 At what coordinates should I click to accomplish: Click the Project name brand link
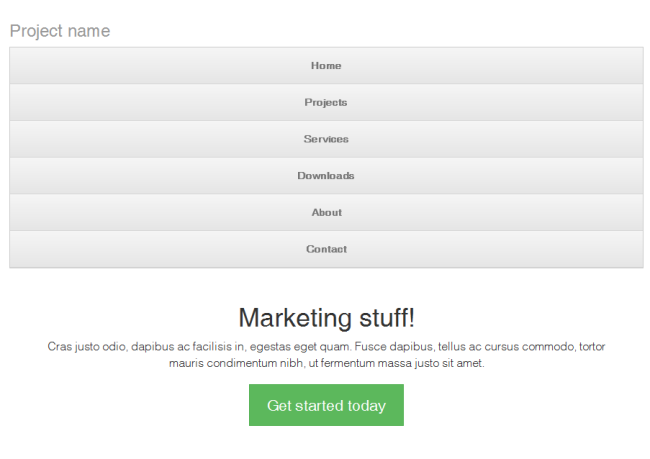pos(60,31)
